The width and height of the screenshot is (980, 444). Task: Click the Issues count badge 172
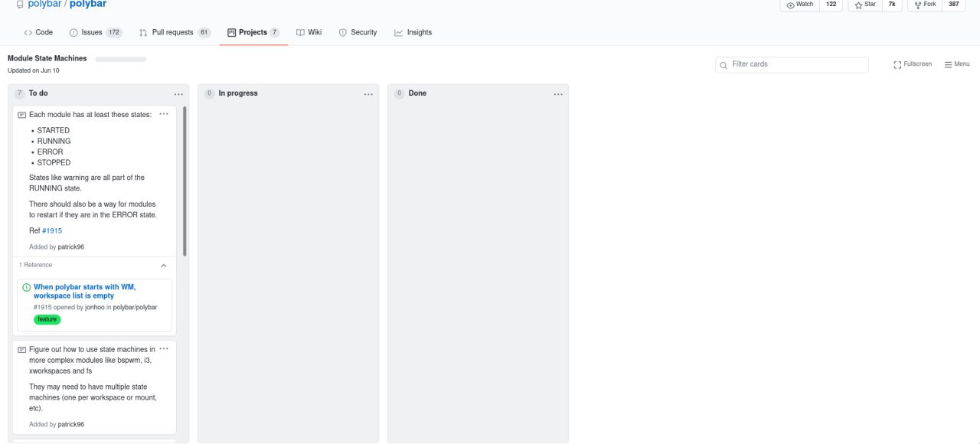[114, 32]
